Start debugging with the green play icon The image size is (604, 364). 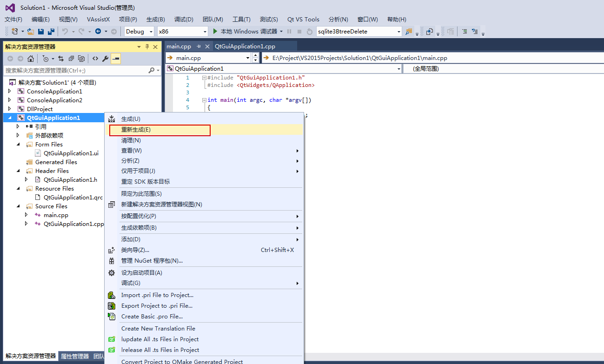[215, 31]
